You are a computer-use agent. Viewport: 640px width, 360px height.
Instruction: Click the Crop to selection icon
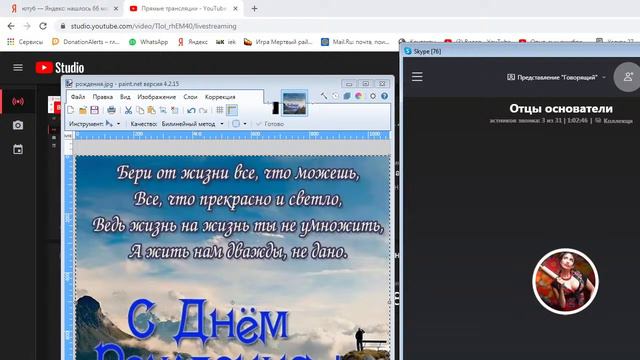[163, 110]
